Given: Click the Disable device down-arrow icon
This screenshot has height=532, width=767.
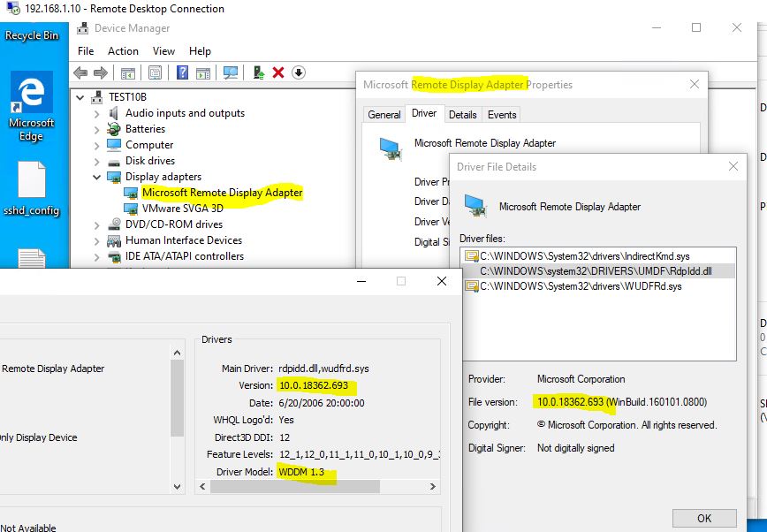Looking at the screenshot, I should (299, 73).
